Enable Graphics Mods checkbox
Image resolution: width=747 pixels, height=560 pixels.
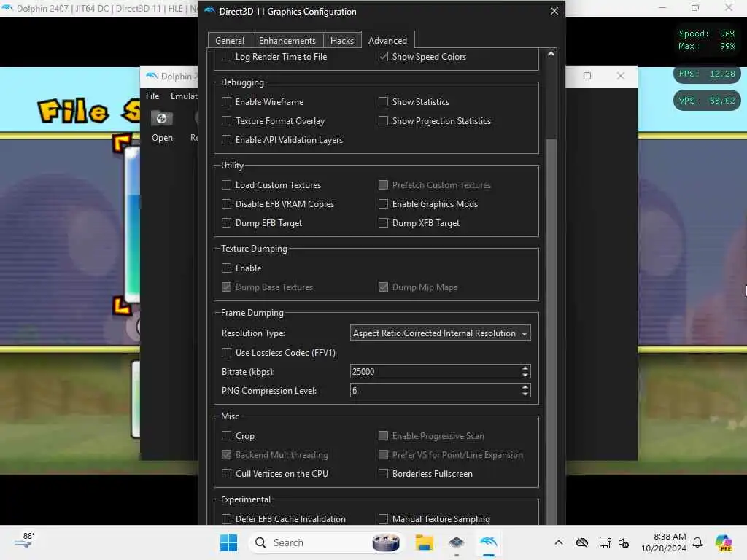[383, 204]
